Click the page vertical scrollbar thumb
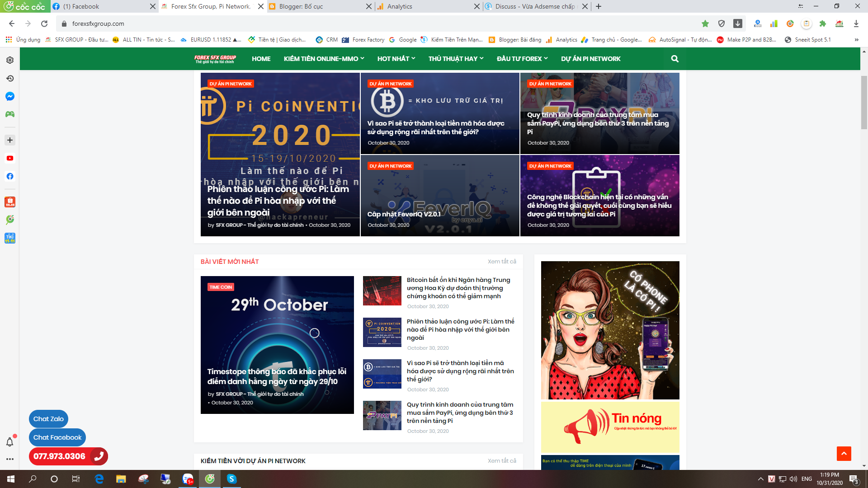868x488 pixels. [x=864, y=102]
